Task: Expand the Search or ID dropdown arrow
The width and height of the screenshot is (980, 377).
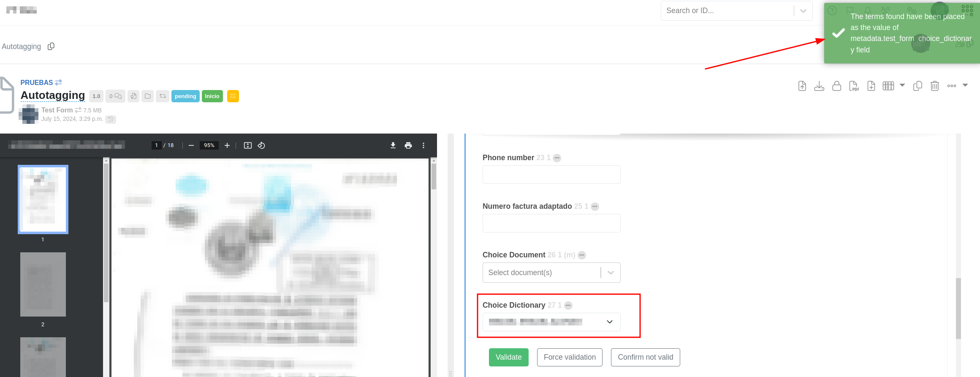Action: [x=804, y=11]
